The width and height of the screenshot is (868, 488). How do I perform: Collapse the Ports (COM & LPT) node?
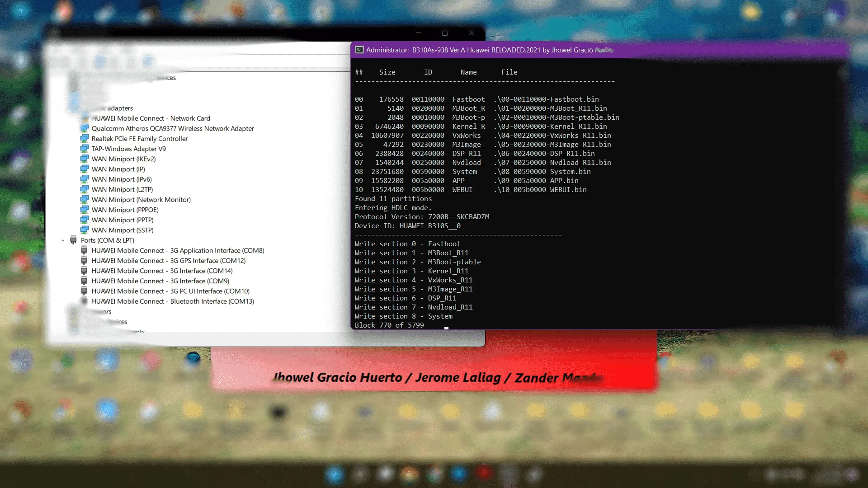coord(63,240)
